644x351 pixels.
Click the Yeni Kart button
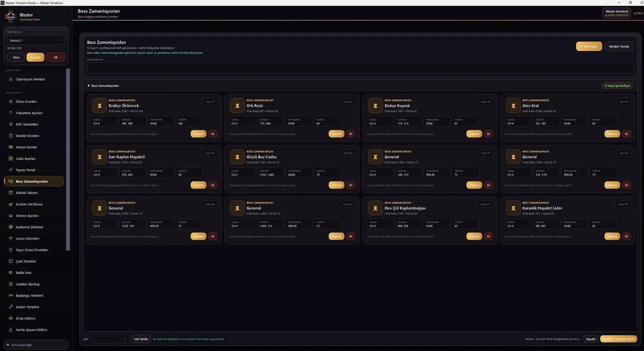pos(589,46)
